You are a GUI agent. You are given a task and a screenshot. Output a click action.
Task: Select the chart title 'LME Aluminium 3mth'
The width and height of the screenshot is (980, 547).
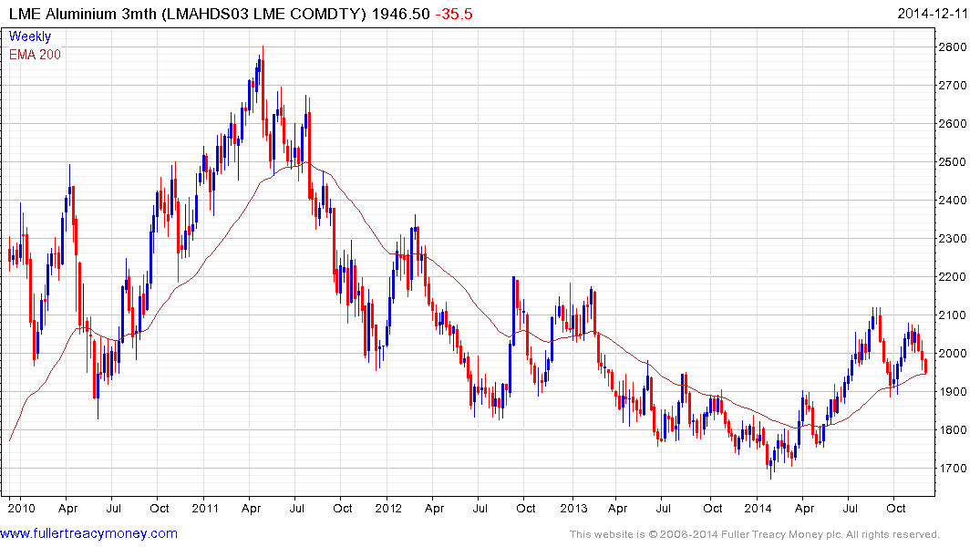[x=82, y=14]
